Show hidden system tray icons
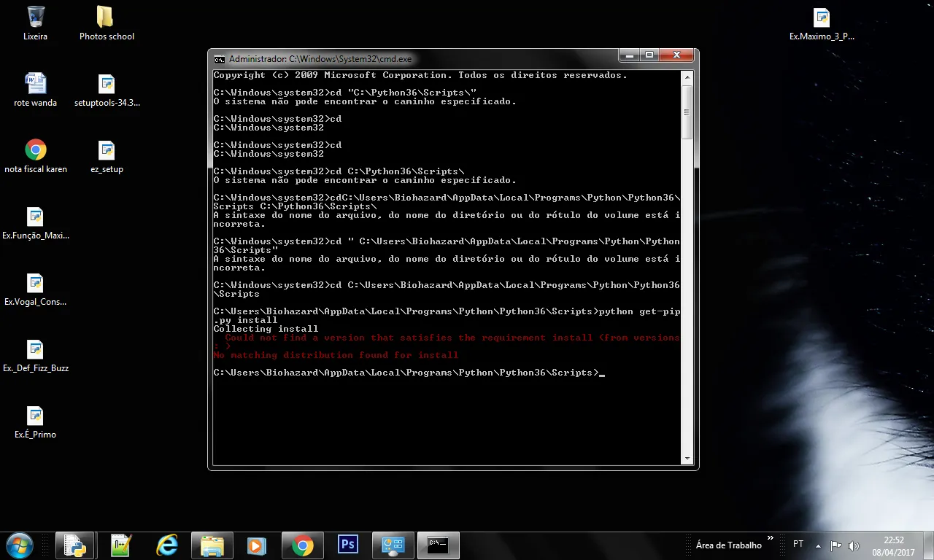The height and width of the screenshot is (560, 934). 818,545
